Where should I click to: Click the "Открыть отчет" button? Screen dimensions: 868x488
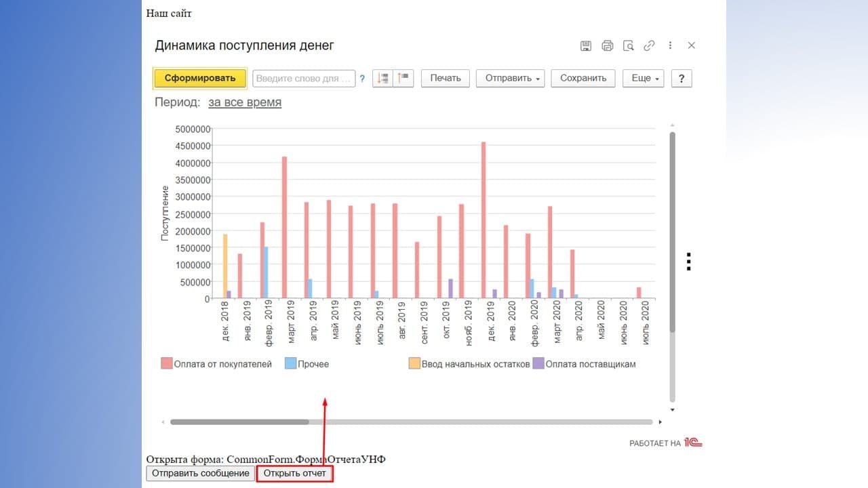coord(295,473)
